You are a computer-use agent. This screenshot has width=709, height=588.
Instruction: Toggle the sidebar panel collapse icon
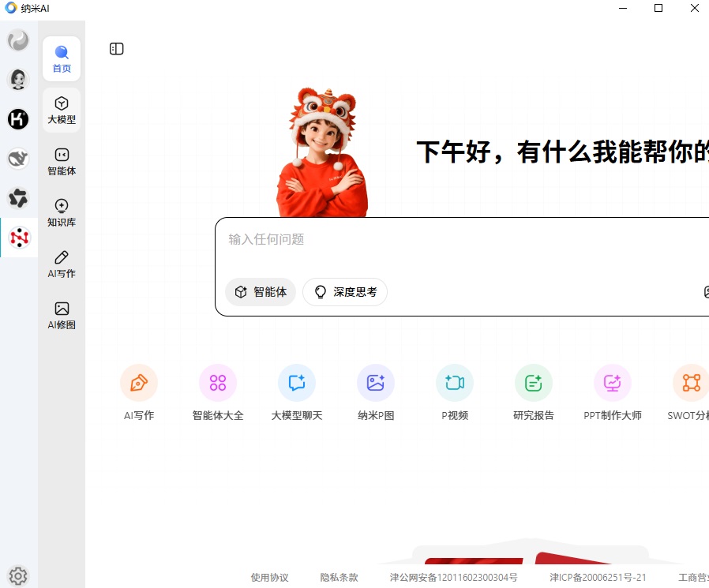tap(117, 49)
